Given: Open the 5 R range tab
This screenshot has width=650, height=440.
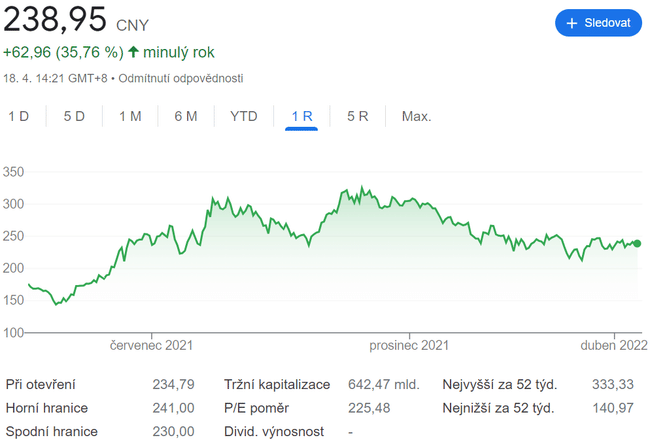Looking at the screenshot, I should [x=358, y=116].
